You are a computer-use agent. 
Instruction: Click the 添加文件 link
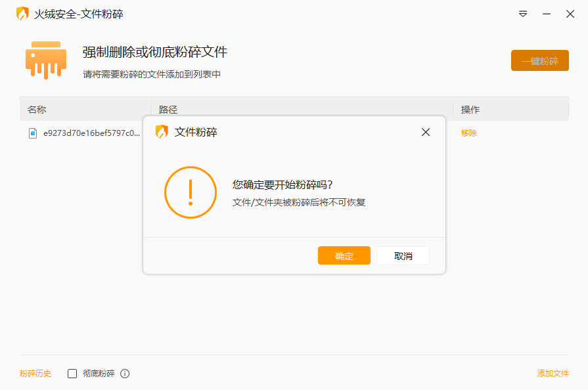[x=553, y=374]
